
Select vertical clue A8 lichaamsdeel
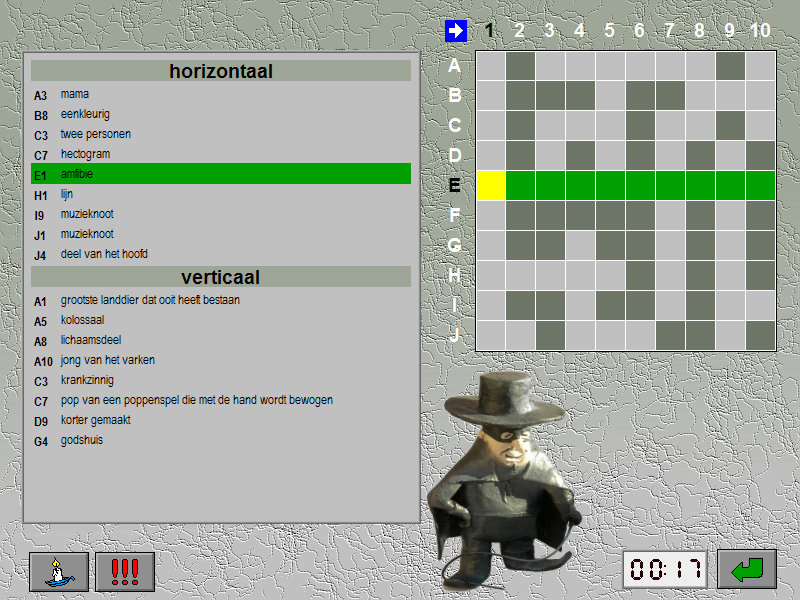pyautogui.click(x=221, y=340)
